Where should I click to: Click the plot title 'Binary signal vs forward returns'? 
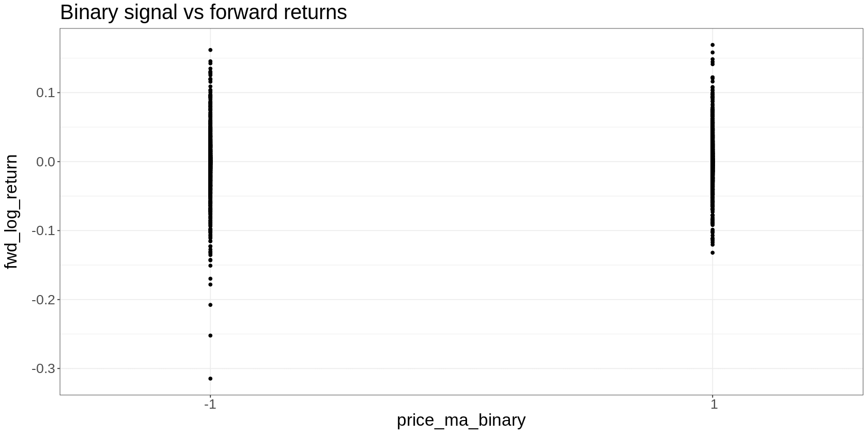[x=204, y=12]
